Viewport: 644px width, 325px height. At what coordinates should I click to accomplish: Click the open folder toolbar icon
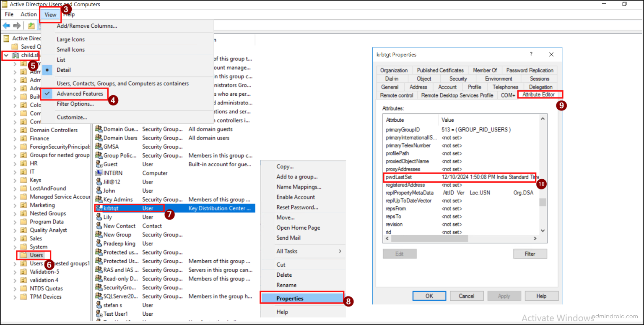[x=31, y=26]
